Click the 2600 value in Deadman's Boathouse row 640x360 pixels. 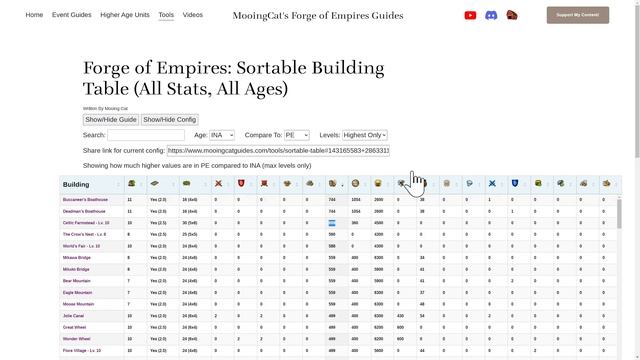[x=379, y=211]
